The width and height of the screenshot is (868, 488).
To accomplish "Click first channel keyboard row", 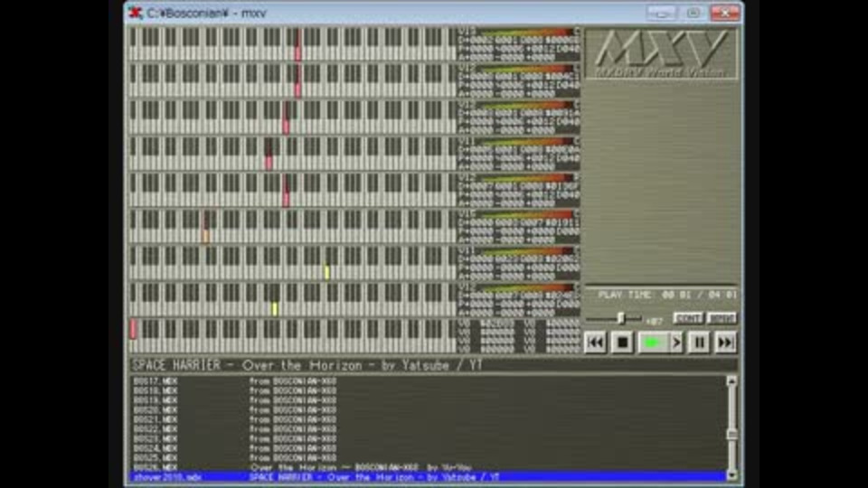I will point(293,44).
